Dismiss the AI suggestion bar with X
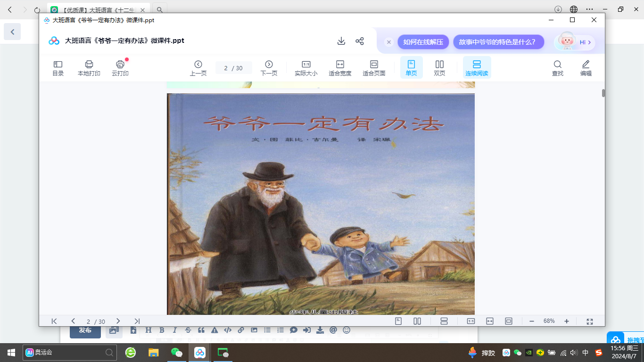This screenshot has width=644, height=362. click(389, 42)
